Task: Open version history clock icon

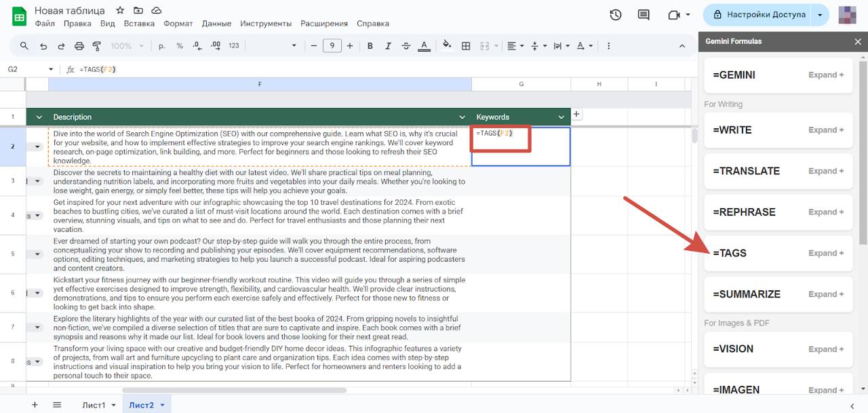Action: 616,15
